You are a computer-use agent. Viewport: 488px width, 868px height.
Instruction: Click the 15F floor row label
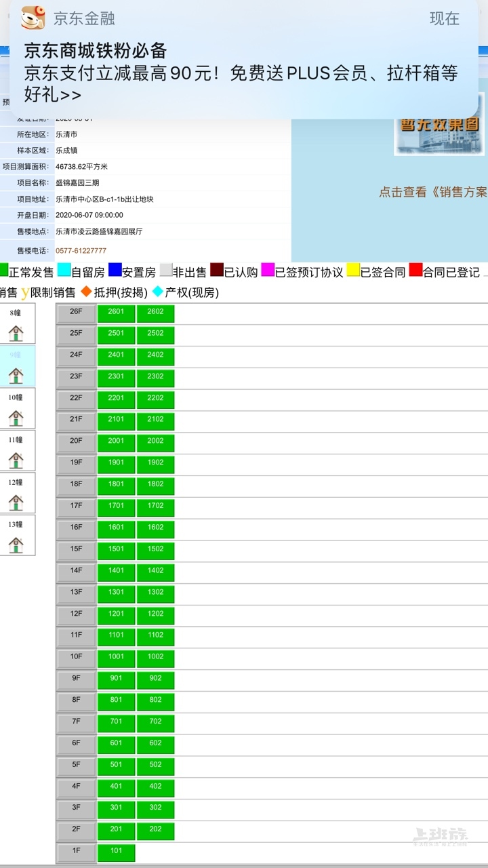click(x=76, y=551)
